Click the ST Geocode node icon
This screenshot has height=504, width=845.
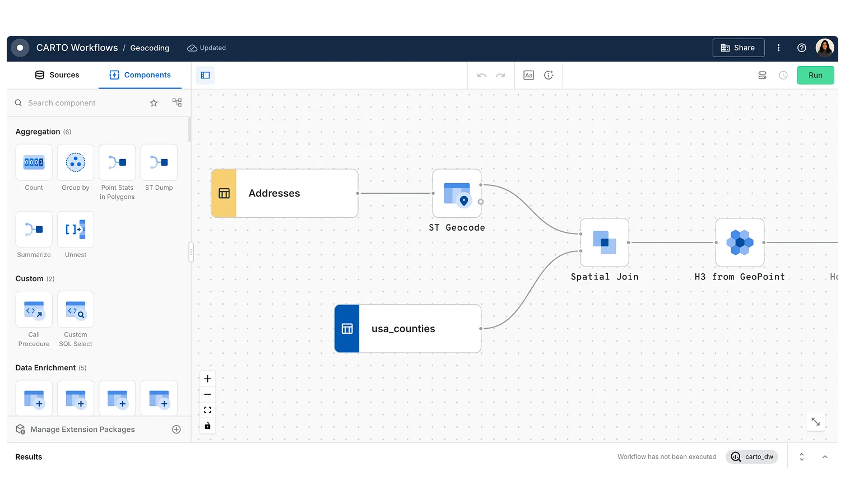click(x=457, y=193)
